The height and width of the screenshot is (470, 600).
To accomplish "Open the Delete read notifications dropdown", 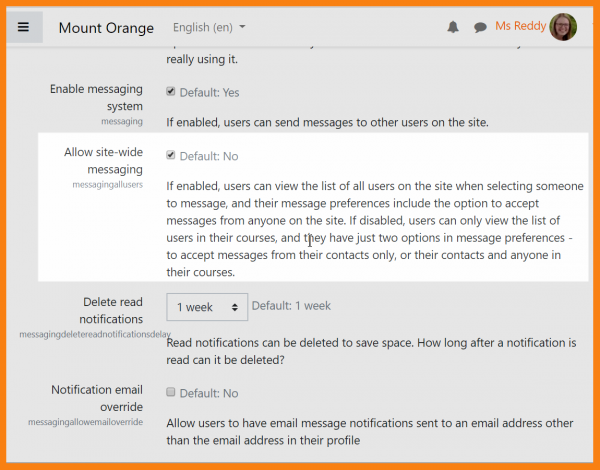I will [x=207, y=306].
